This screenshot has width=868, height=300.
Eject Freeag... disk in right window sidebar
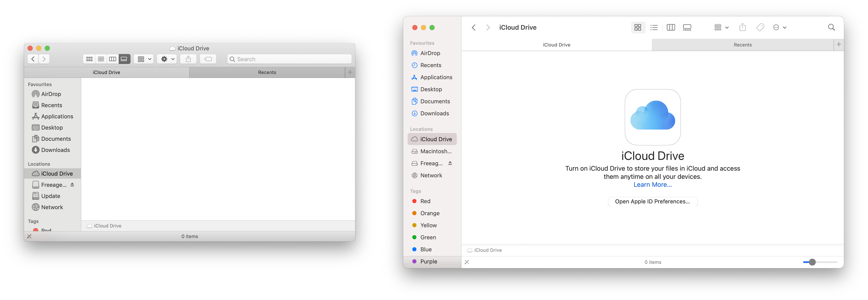(450, 163)
